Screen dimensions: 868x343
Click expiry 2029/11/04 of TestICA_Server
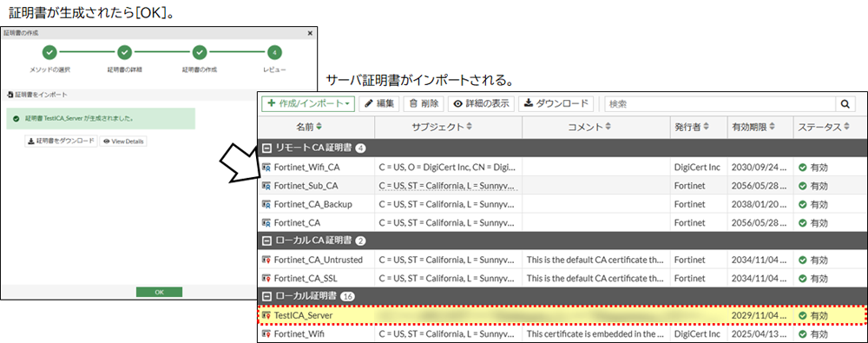[x=759, y=315]
